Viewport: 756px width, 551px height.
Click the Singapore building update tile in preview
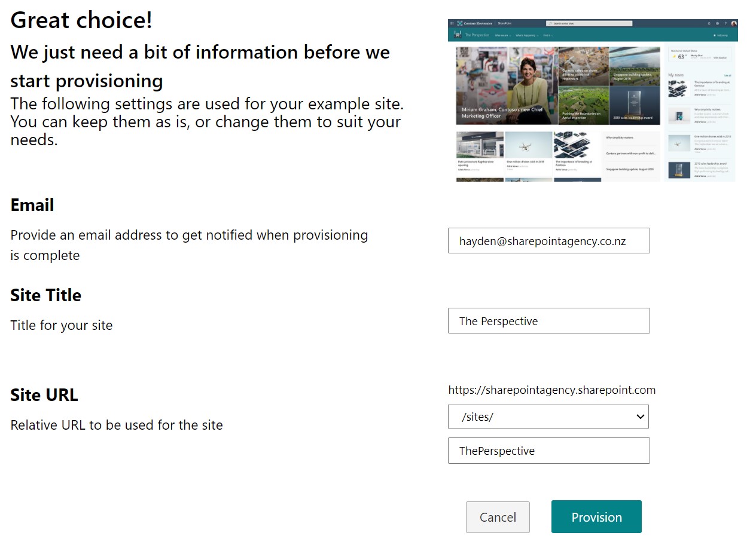635,66
